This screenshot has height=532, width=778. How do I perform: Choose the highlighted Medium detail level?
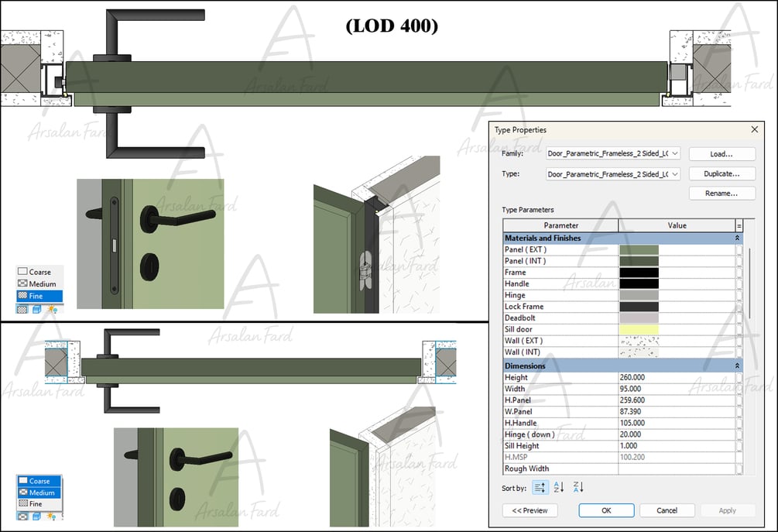point(39,493)
